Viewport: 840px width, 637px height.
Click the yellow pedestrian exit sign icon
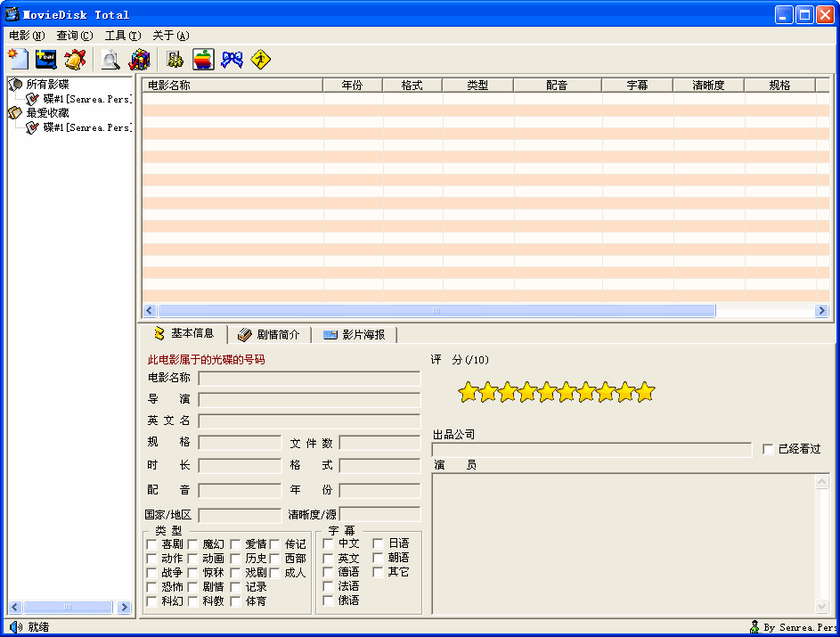261,59
